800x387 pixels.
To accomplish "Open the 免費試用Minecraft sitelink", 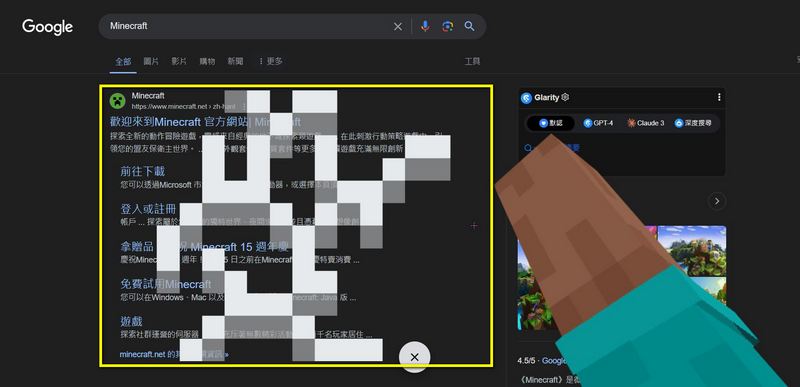I will (x=166, y=284).
